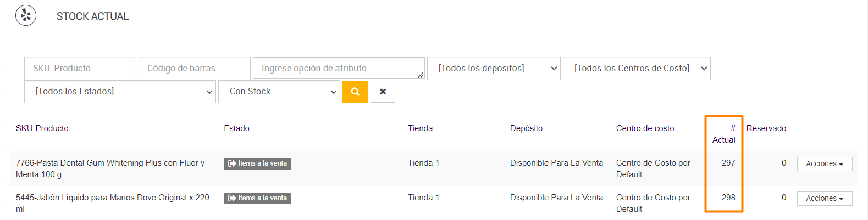Expand the Todos los Centros de Costo dropdown
The height and width of the screenshot is (220, 868).
tap(636, 69)
